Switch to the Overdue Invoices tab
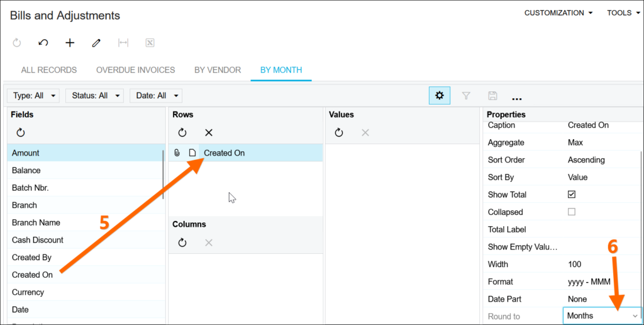The width and height of the screenshot is (644, 325). (135, 70)
